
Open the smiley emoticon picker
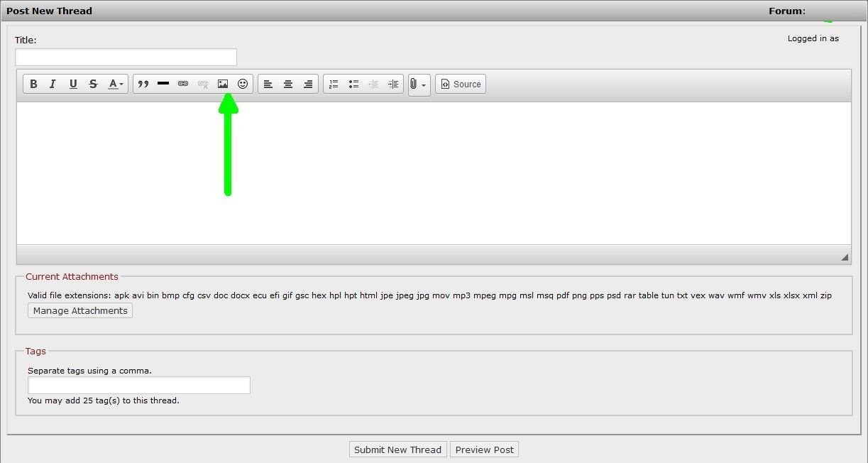pos(243,84)
